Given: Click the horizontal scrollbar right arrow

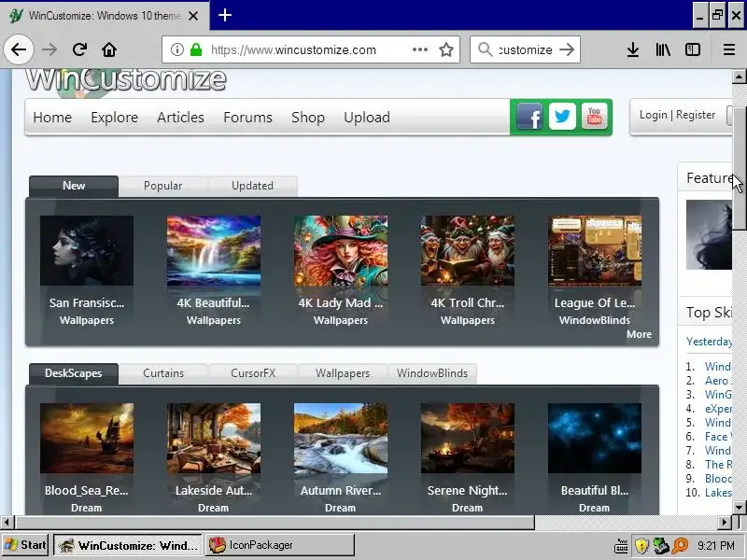Looking at the screenshot, I should tap(725, 523).
